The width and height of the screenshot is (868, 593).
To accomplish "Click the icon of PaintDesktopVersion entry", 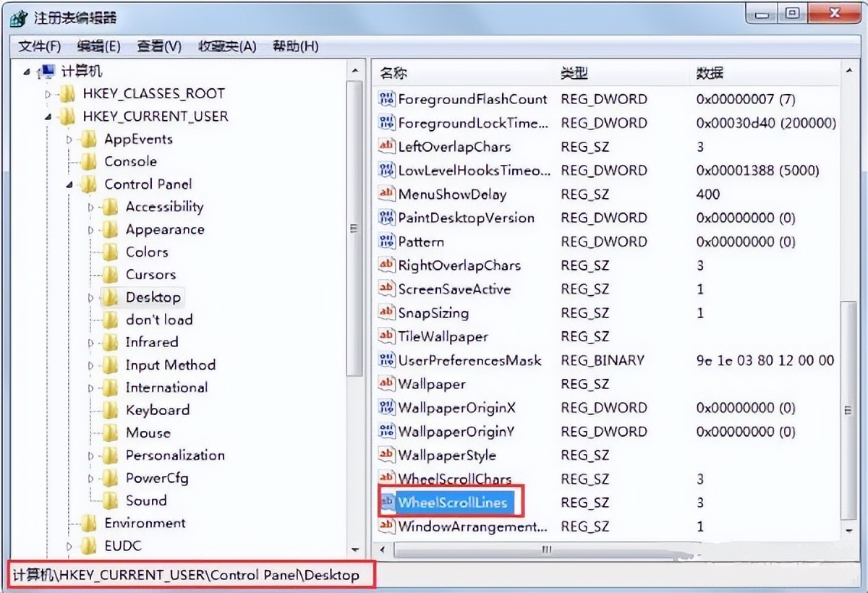I will [387, 218].
